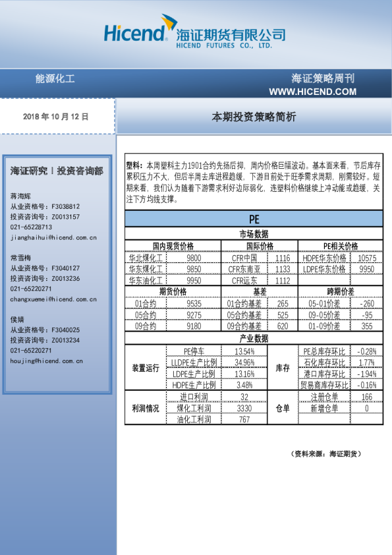Select the CFR远东 value 1112
Screen dimensions: 392x555
[x=283, y=281]
